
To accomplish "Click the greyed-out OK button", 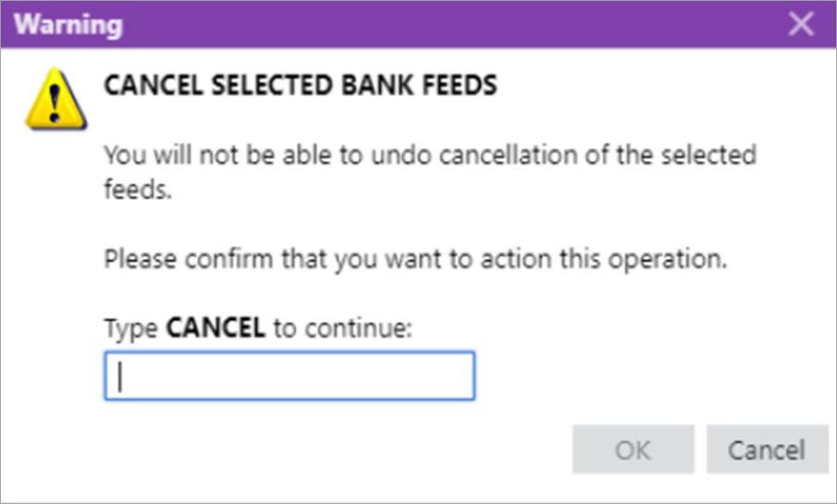I will point(634,449).
